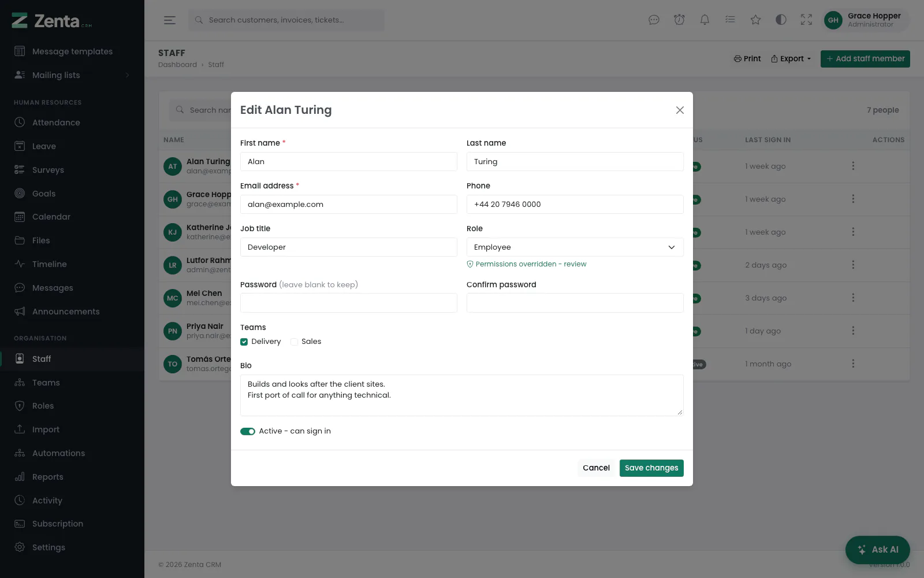Screen dimensions: 924x578
Task: Click the Dashboard breadcrumb link
Action: pyautogui.click(x=177, y=65)
